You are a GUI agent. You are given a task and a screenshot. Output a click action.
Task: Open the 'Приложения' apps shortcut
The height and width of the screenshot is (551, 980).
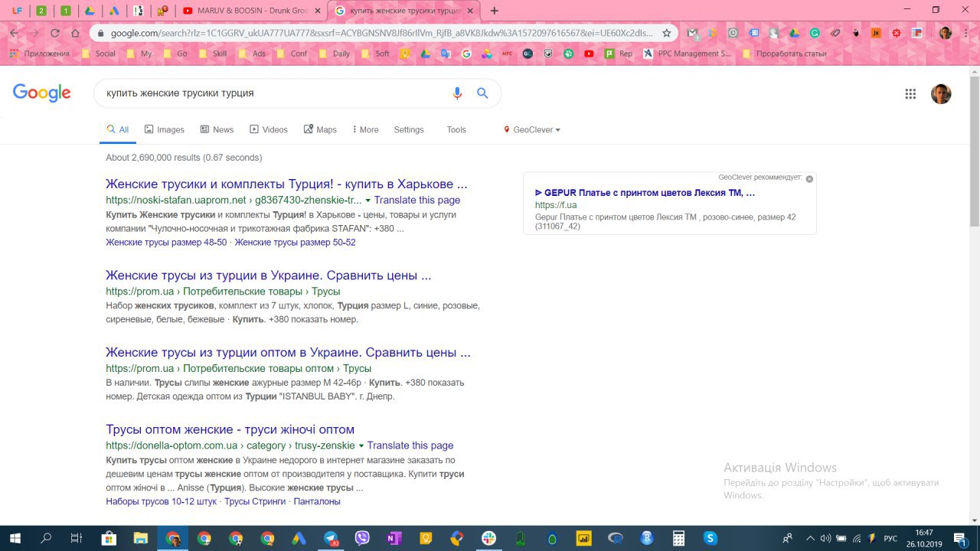[x=40, y=54]
